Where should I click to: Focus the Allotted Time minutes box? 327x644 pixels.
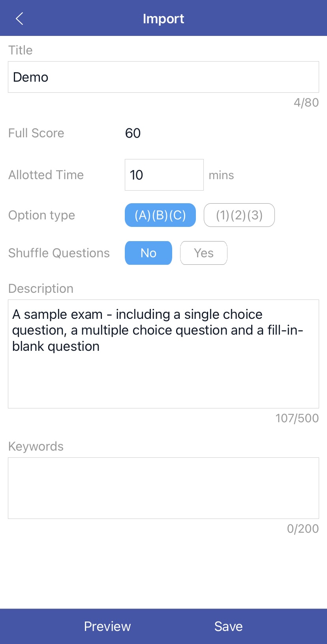tap(164, 175)
